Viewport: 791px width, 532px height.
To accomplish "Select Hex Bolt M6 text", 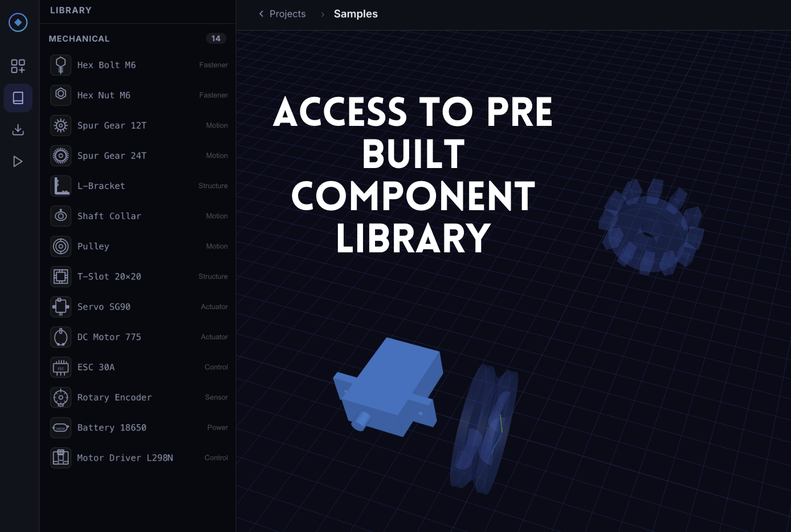I will point(107,65).
